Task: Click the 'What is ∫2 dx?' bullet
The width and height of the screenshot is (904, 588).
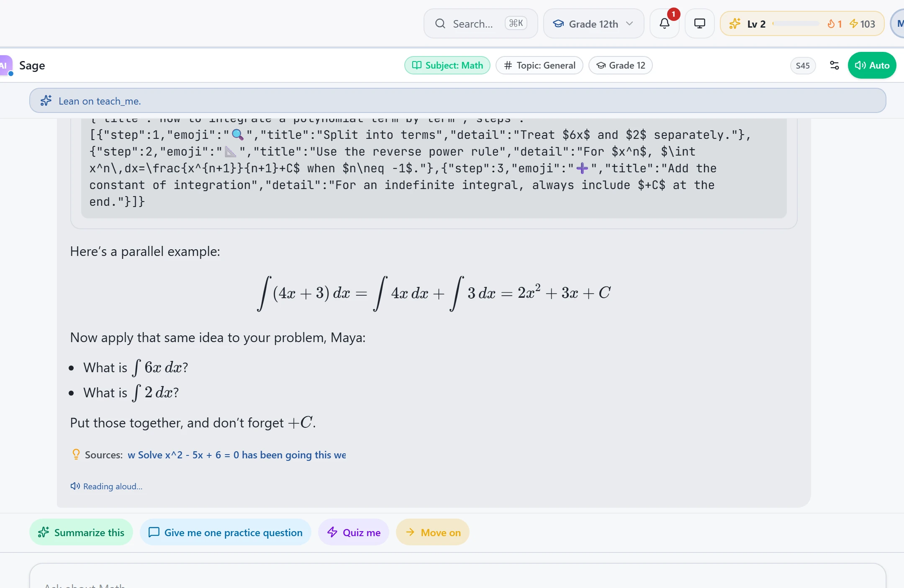Action: tap(131, 393)
